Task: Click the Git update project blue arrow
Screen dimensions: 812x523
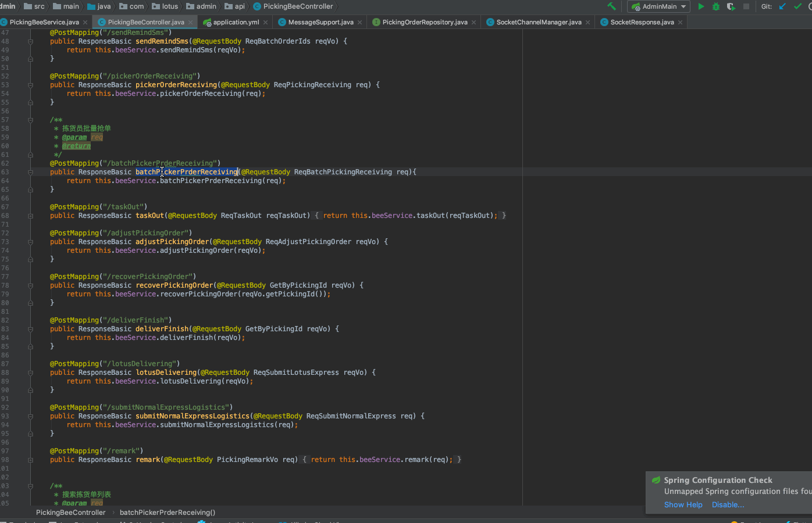Action: [782, 6]
